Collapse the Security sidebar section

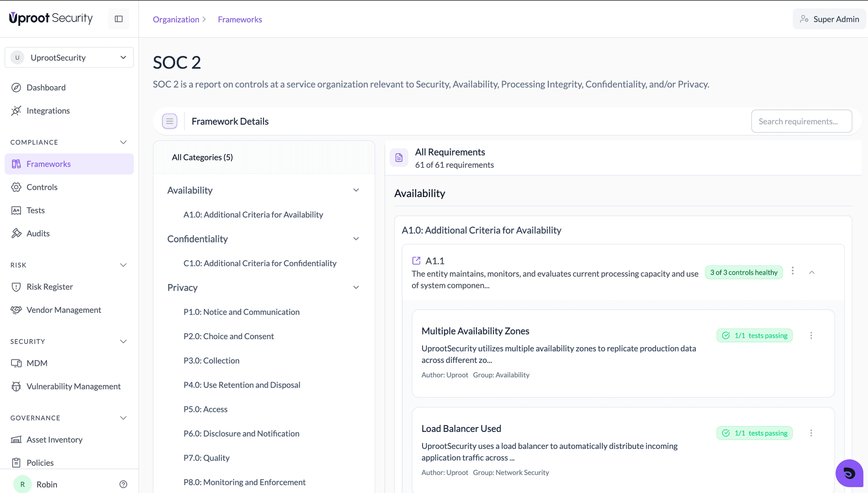click(x=123, y=342)
